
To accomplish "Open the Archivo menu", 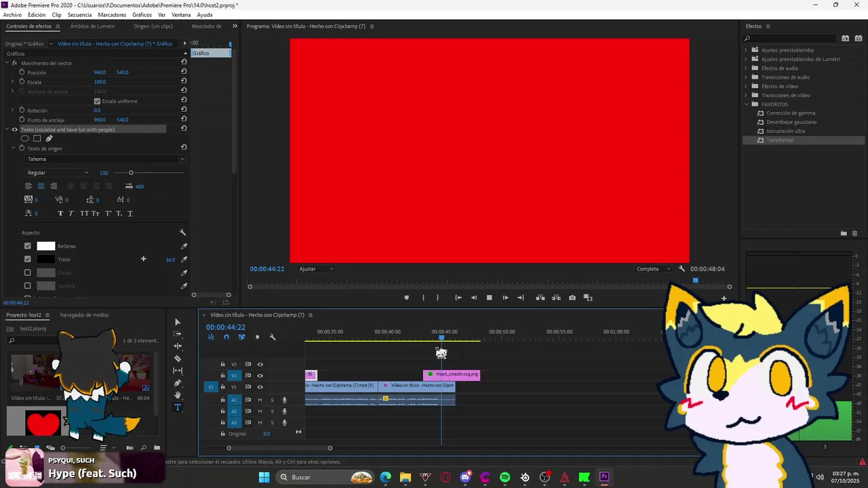I will (12, 14).
